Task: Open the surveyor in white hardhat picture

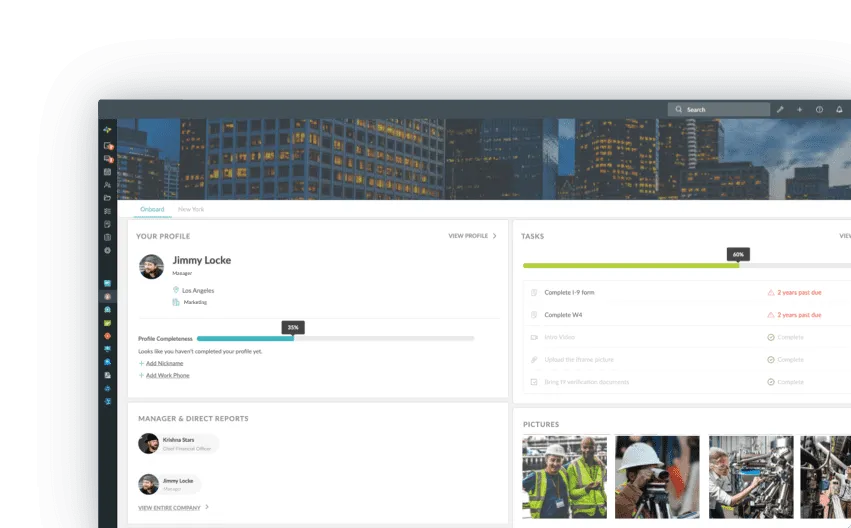Action: pyautogui.click(x=657, y=477)
